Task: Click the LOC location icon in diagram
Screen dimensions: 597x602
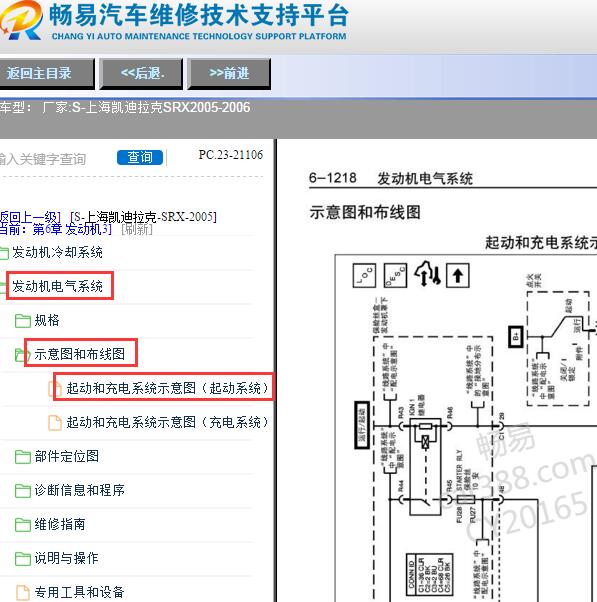Action: click(364, 275)
